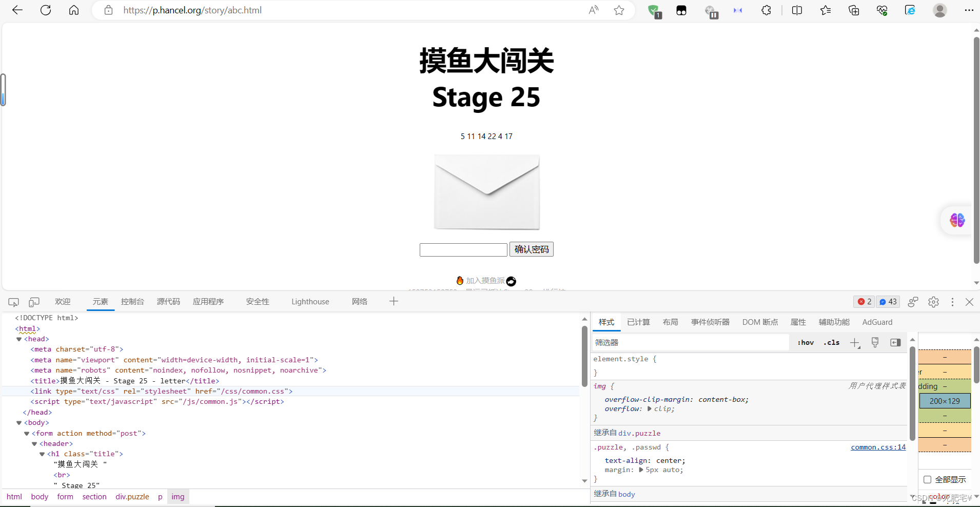Viewport: 980px width, 507px height.
Task: View site information lock icon
Action: (108, 10)
